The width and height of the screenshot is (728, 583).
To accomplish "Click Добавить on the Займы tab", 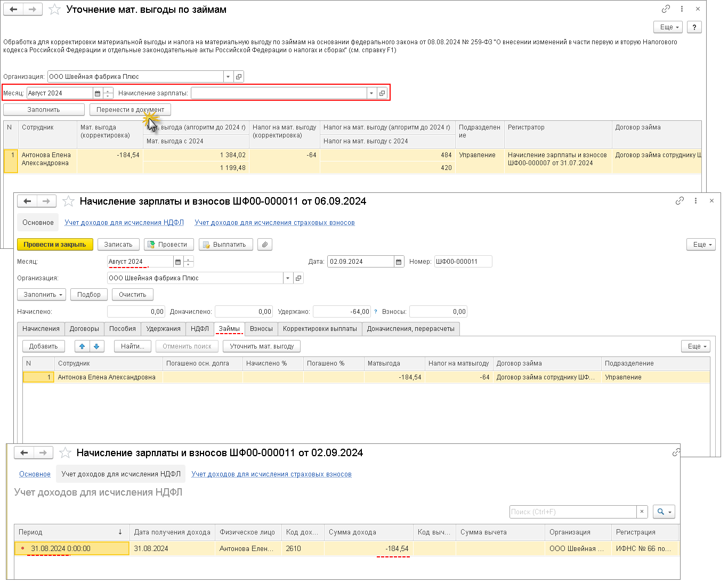I will (x=44, y=346).
